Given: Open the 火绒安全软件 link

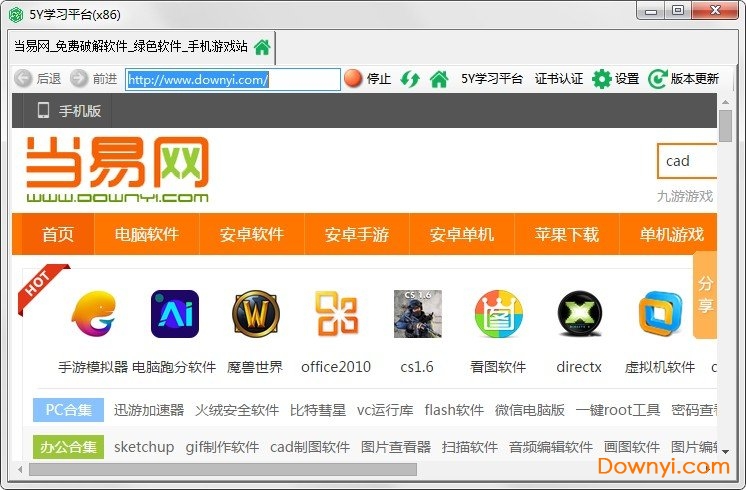Looking at the screenshot, I should coord(237,410).
